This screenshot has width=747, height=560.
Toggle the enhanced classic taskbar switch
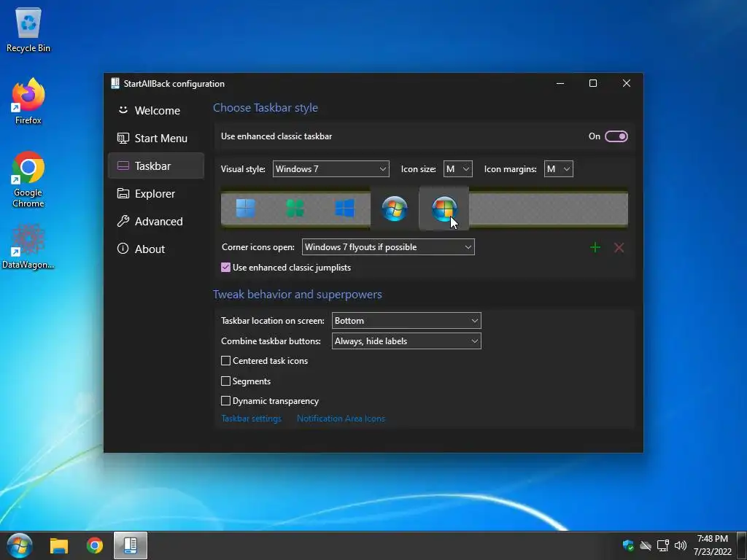[x=616, y=136]
